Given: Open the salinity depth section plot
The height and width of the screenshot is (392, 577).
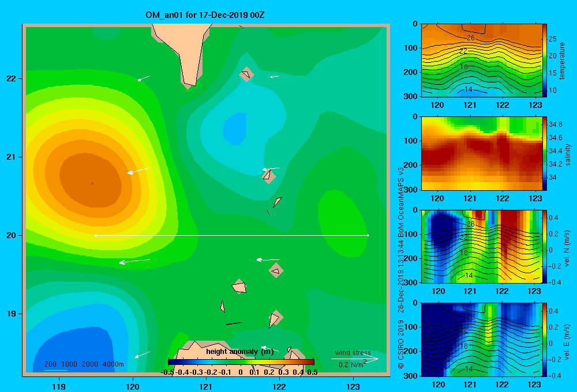Looking at the screenshot, I should (x=482, y=153).
